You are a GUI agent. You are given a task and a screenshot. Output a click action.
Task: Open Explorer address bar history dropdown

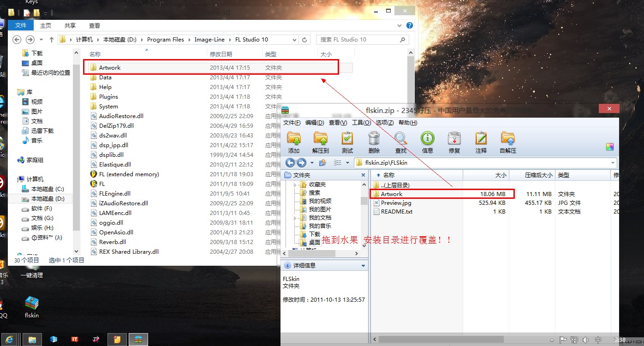[293, 40]
